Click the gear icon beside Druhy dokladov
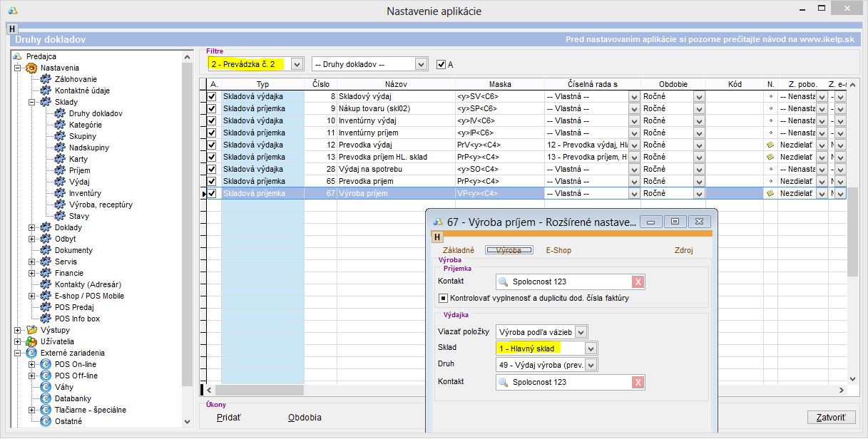 60,113
